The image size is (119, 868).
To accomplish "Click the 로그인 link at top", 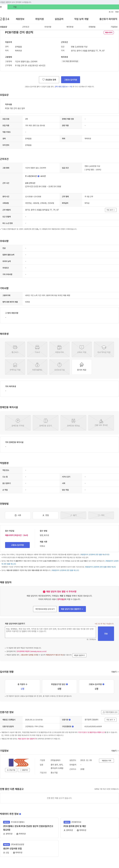I will pos(111,12).
